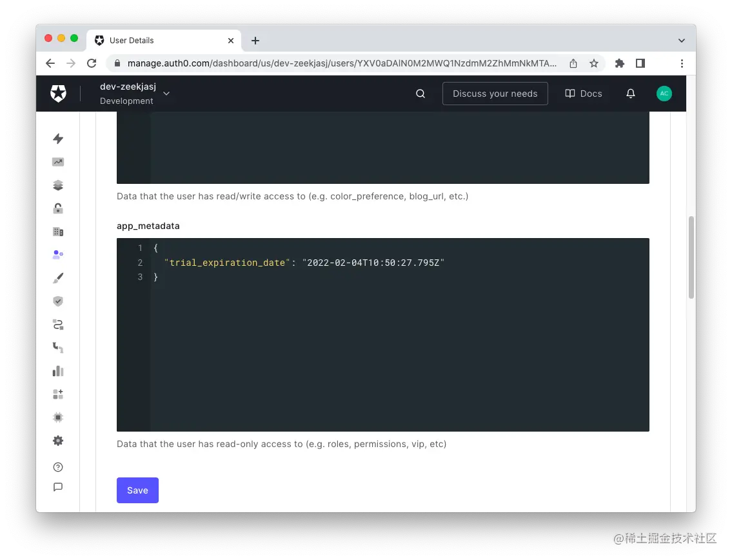This screenshot has height=560, width=732.
Task: Select the Activity chart icon in sidebar
Action: (x=58, y=161)
